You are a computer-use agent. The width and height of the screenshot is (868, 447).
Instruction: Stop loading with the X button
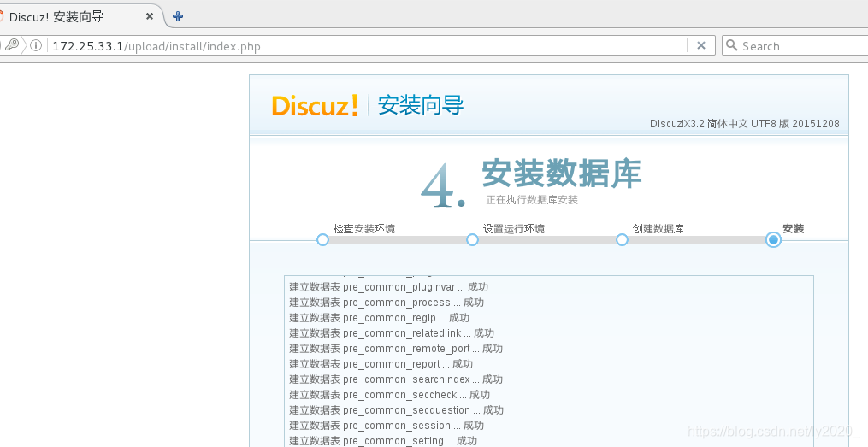pos(701,46)
